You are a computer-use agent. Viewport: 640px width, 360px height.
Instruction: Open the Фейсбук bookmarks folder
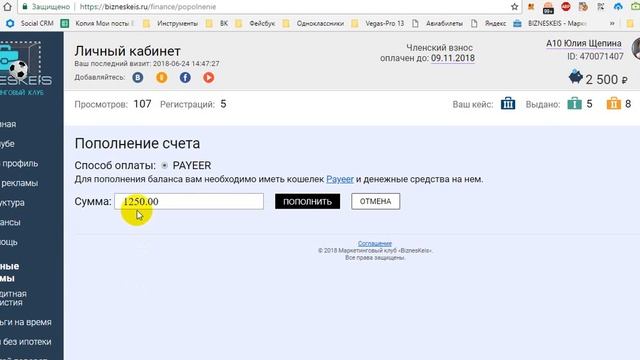pos(255,24)
